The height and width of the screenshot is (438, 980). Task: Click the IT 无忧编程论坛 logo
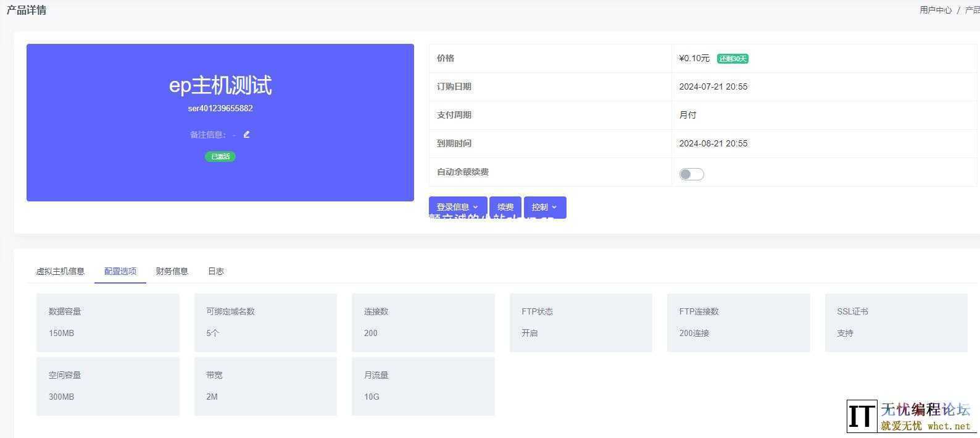(x=908, y=416)
